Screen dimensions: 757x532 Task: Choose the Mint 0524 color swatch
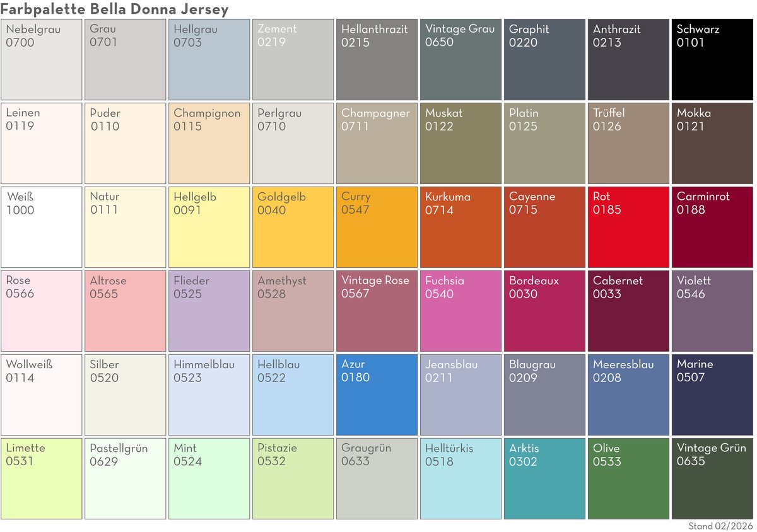tap(209, 478)
